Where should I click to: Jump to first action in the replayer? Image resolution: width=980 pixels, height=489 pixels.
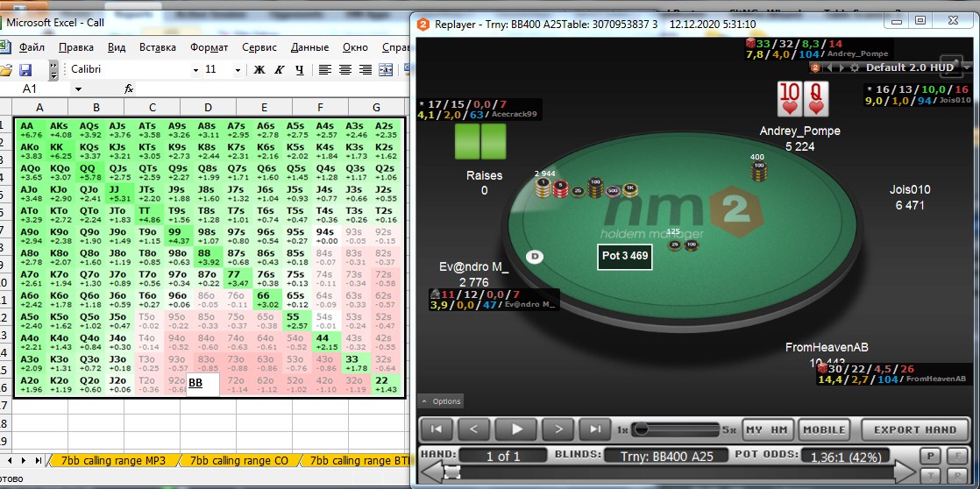click(x=436, y=429)
